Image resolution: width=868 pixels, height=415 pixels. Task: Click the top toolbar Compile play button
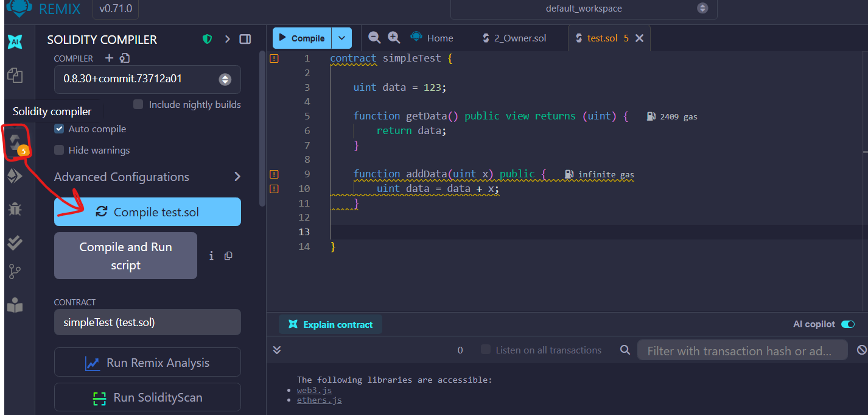302,38
